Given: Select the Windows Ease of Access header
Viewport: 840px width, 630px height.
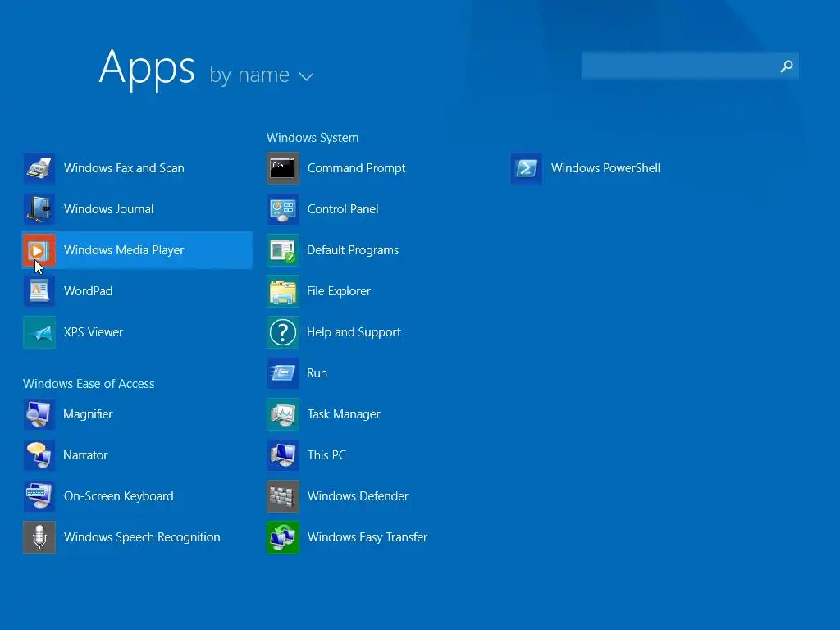Looking at the screenshot, I should pos(89,384).
